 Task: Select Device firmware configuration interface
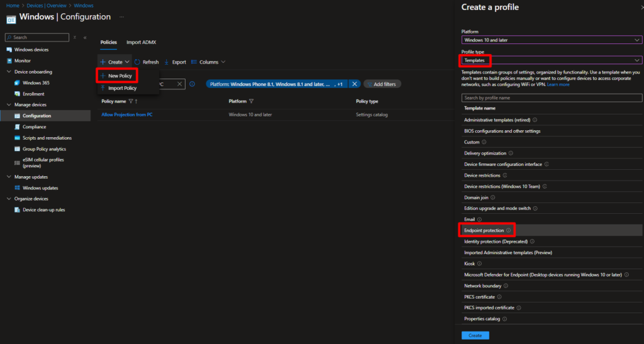point(552,165)
